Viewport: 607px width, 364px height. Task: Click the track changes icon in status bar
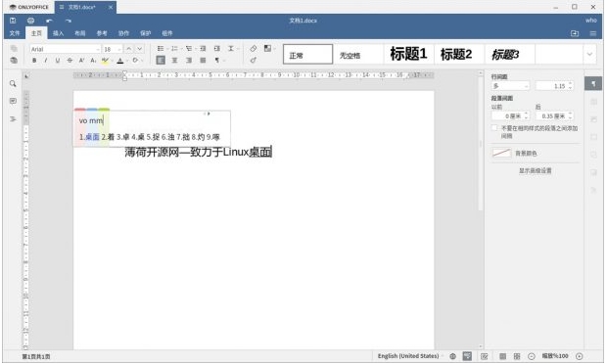tap(485, 356)
